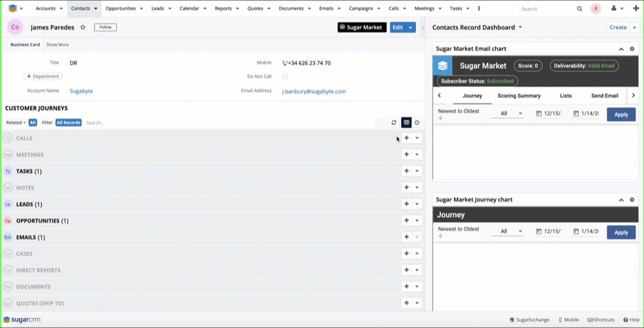Viewport: 644px width, 328px height.
Task: Open the Accounts module dropdown arrow
Action: [61, 8]
